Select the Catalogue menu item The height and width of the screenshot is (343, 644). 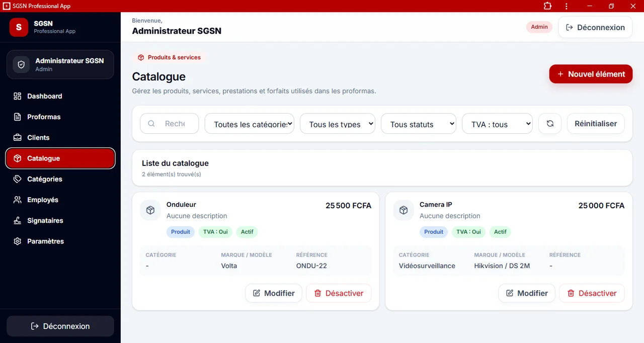click(60, 158)
